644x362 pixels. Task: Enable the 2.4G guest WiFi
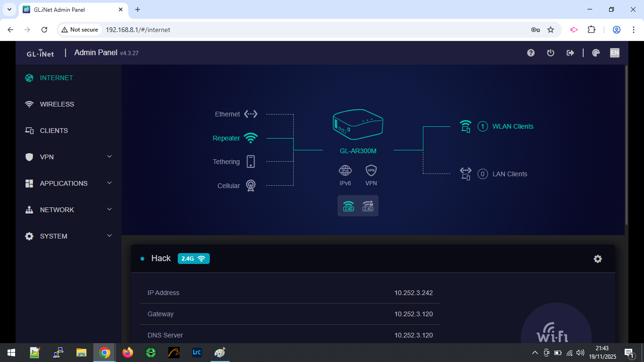pos(368,206)
